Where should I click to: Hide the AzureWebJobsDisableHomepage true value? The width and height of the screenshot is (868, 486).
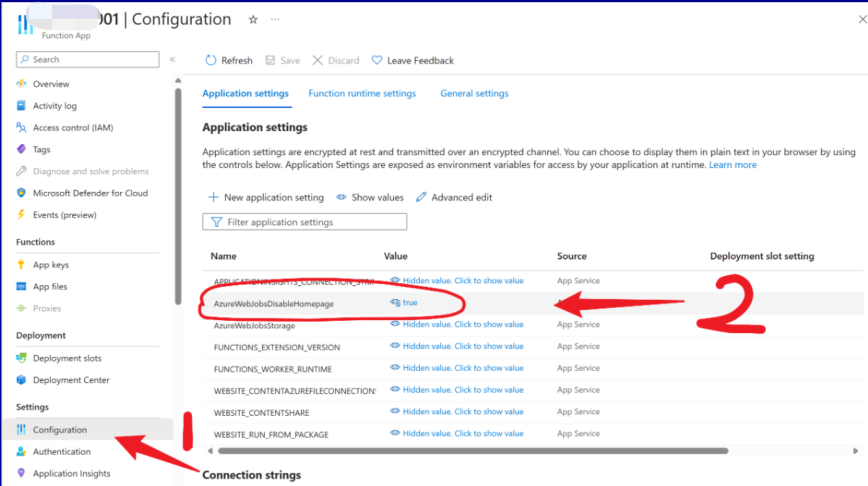pyautogui.click(x=395, y=303)
